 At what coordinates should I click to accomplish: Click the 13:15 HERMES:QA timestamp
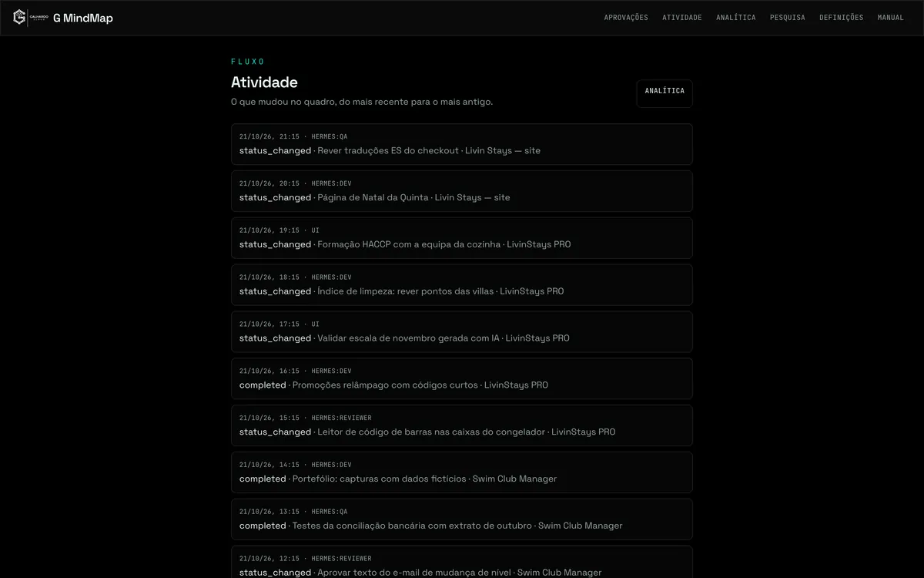[293, 512]
